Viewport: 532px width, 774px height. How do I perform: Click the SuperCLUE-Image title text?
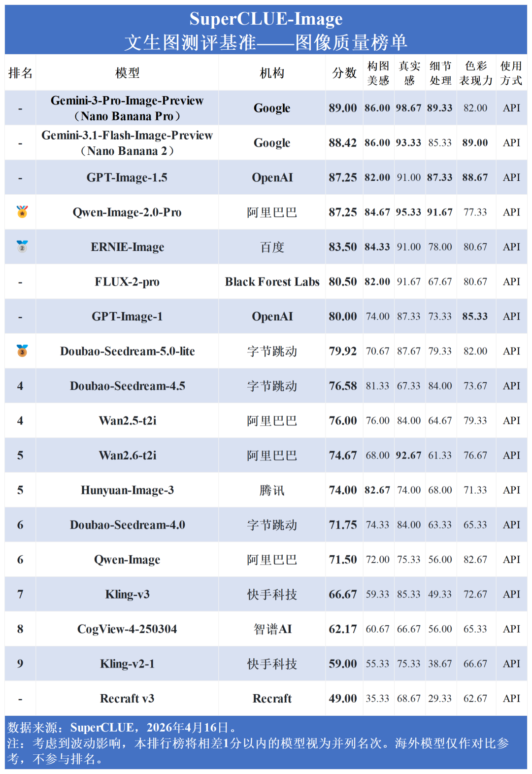click(x=266, y=19)
